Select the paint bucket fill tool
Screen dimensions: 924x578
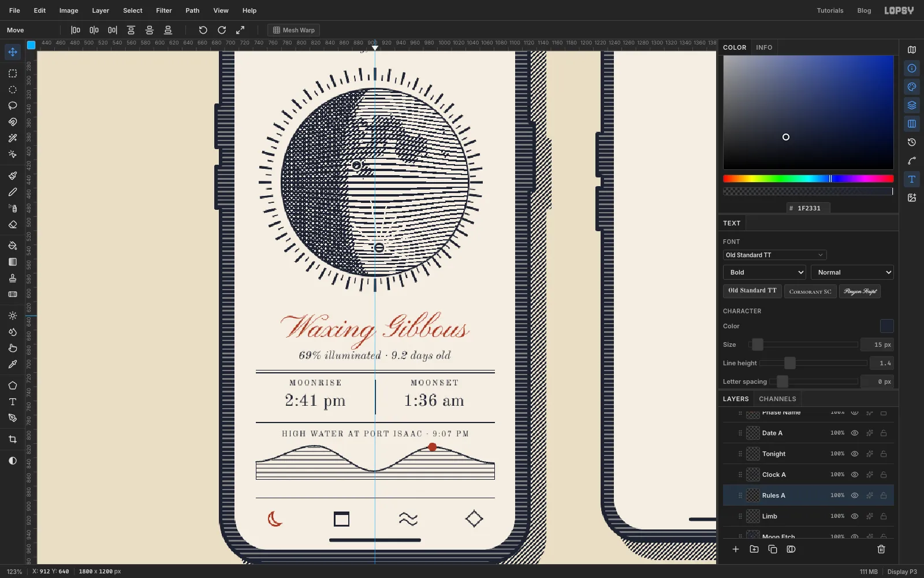point(13,246)
